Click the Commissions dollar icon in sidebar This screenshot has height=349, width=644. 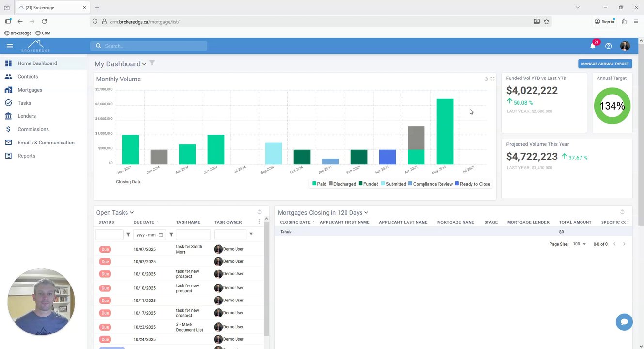pyautogui.click(x=8, y=129)
